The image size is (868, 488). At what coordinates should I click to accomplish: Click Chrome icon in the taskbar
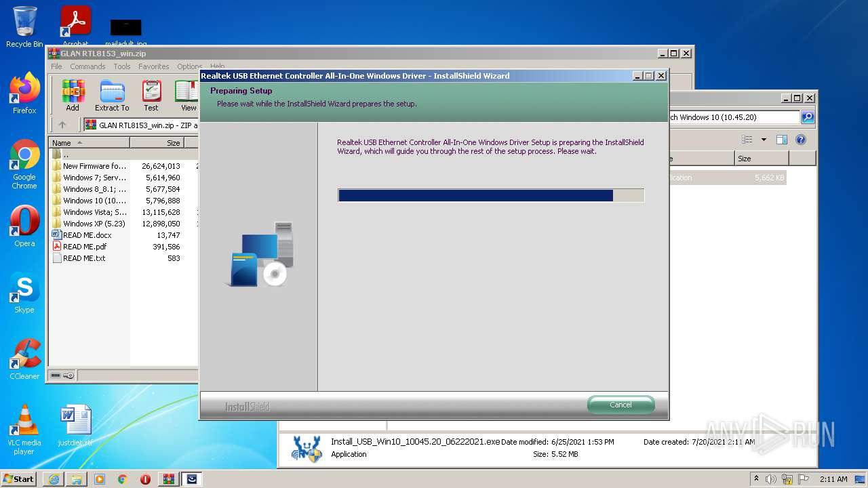[x=123, y=479]
